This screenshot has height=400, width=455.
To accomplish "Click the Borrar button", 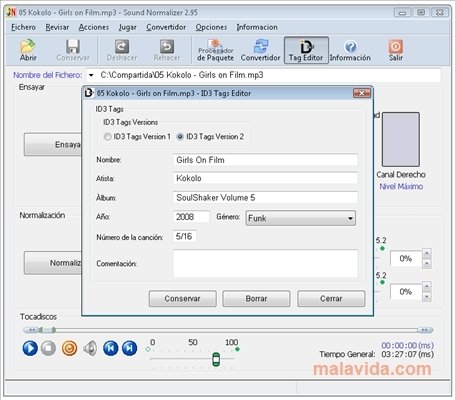I will pyautogui.click(x=256, y=298).
